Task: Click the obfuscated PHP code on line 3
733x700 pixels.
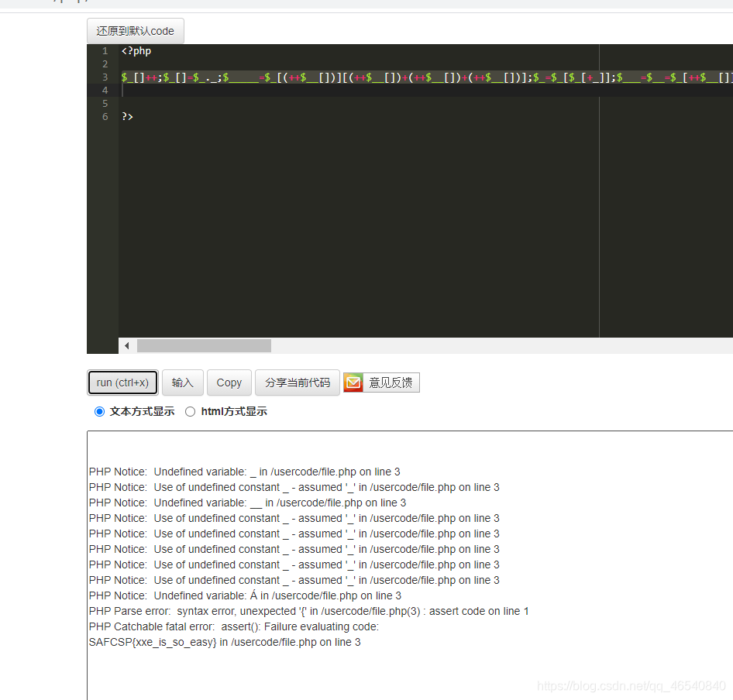Action: pyautogui.click(x=426, y=77)
